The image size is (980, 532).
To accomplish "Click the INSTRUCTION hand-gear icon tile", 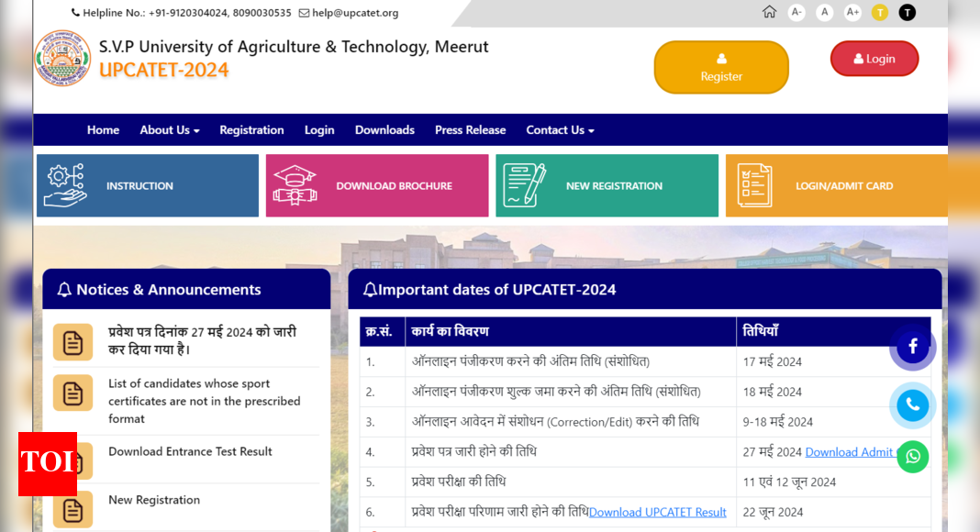I will (63, 185).
